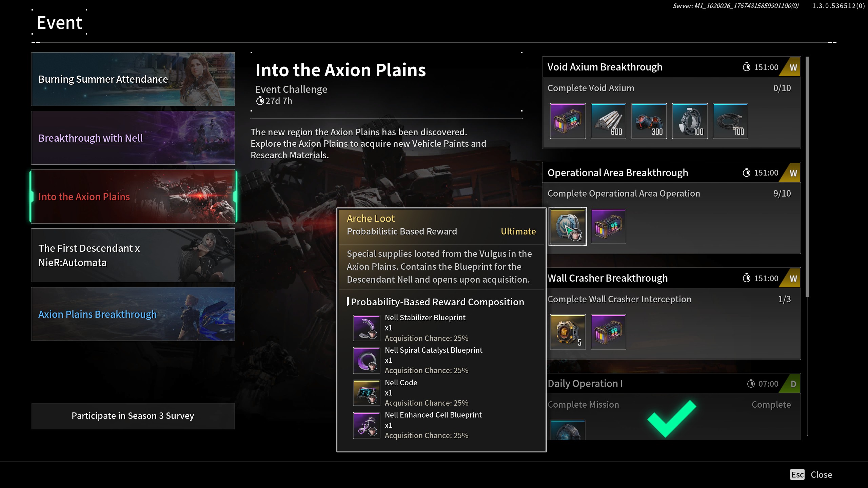Viewport: 868px width, 488px height.
Task: Pick the first 100-quantity ring reward icon
Action: tap(690, 121)
